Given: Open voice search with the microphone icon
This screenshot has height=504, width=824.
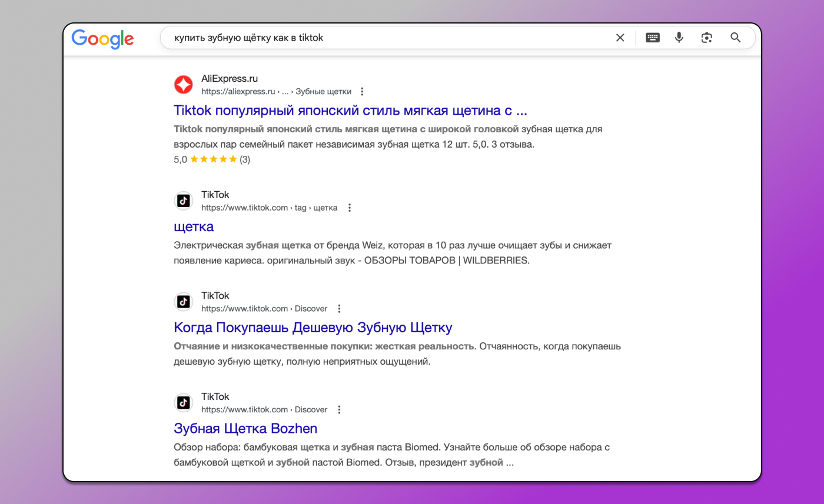Looking at the screenshot, I should tap(679, 37).
